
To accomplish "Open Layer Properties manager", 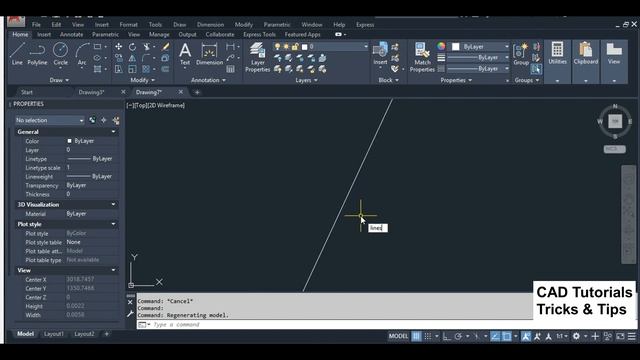I will coord(258,57).
